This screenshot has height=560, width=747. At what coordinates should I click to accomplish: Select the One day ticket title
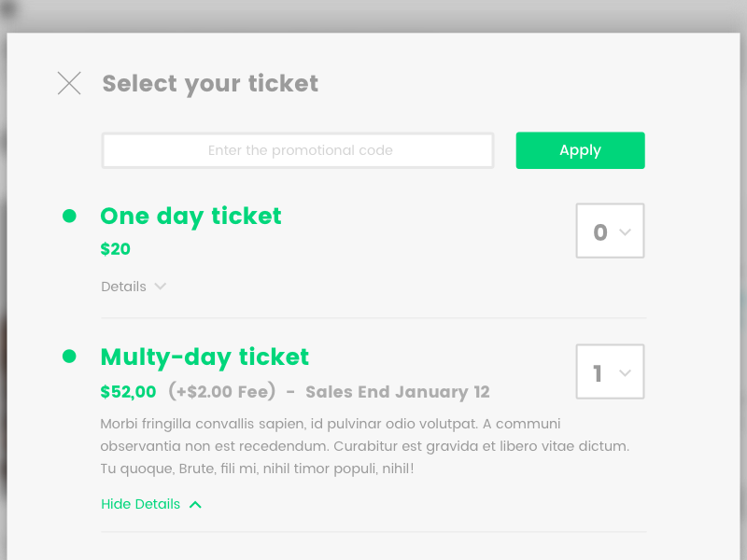click(x=190, y=216)
